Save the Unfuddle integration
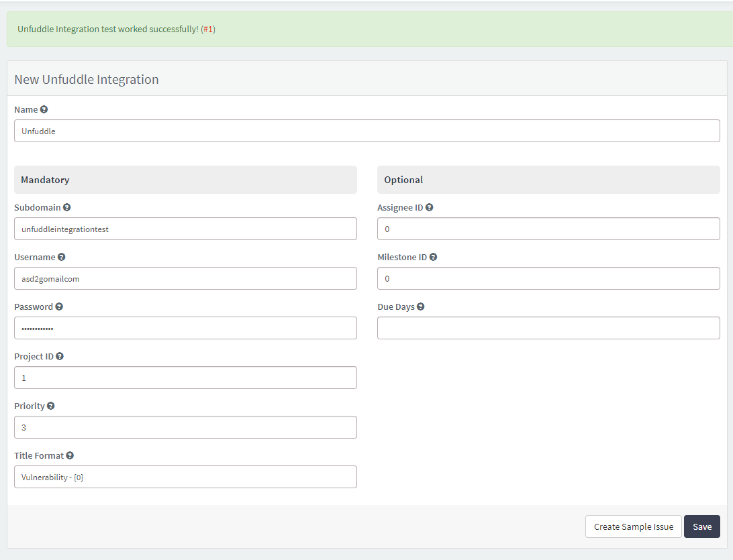This screenshot has height=560, width=733. pos(701,526)
